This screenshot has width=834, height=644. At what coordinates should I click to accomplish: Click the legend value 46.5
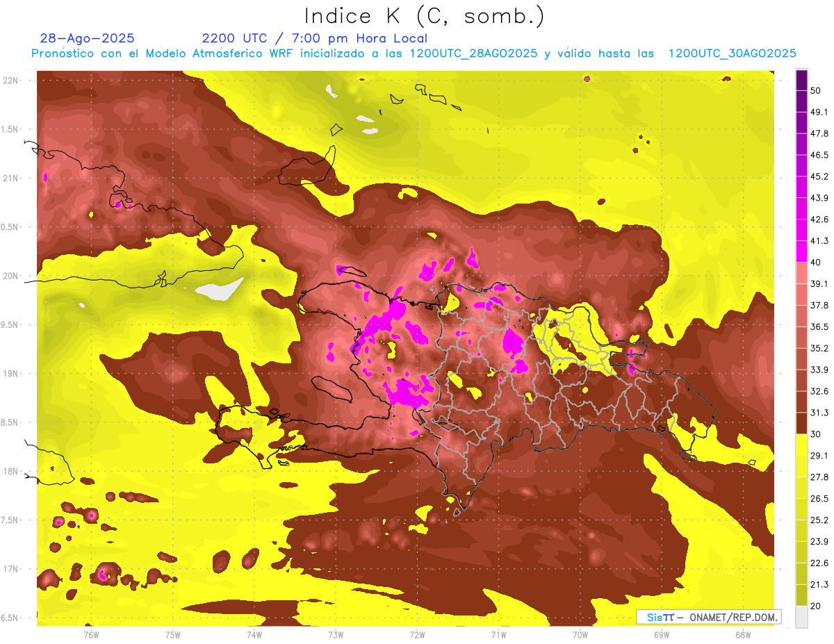click(819, 155)
